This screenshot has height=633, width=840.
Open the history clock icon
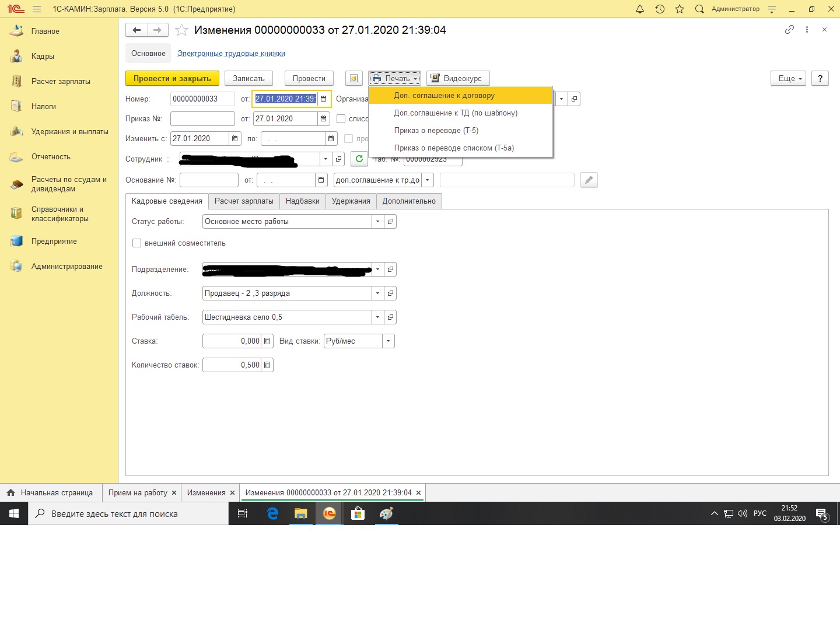660,9
